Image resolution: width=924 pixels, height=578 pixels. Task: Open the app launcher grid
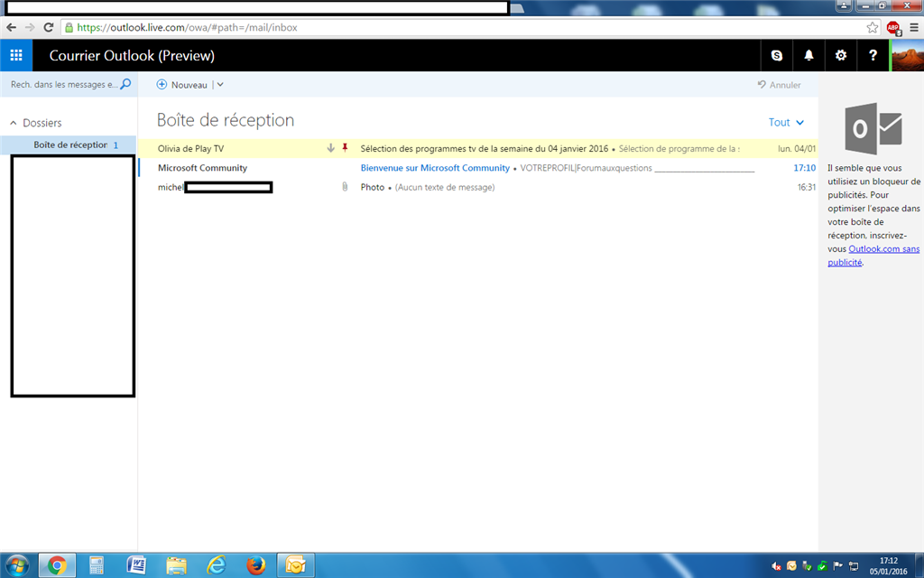click(16, 55)
